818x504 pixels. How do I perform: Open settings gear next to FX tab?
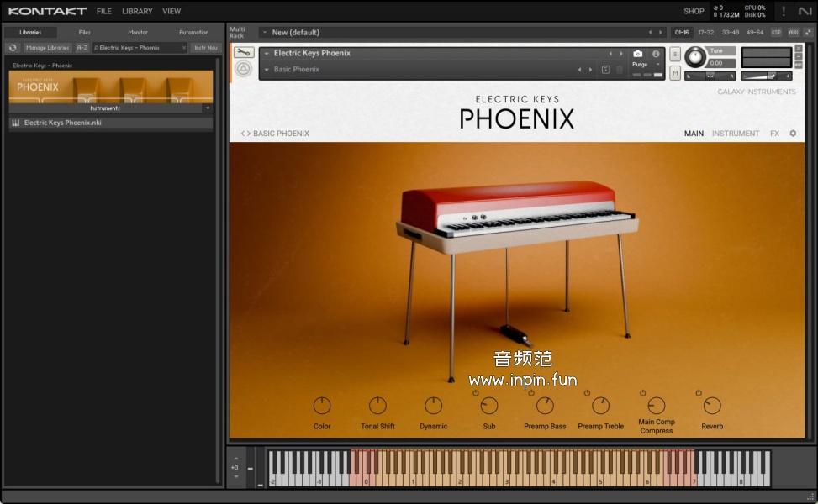[793, 134]
